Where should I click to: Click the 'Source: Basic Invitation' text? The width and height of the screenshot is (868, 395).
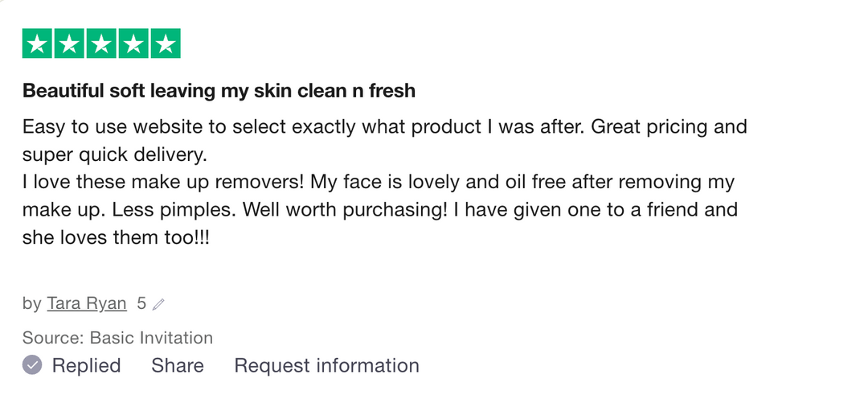(117, 337)
